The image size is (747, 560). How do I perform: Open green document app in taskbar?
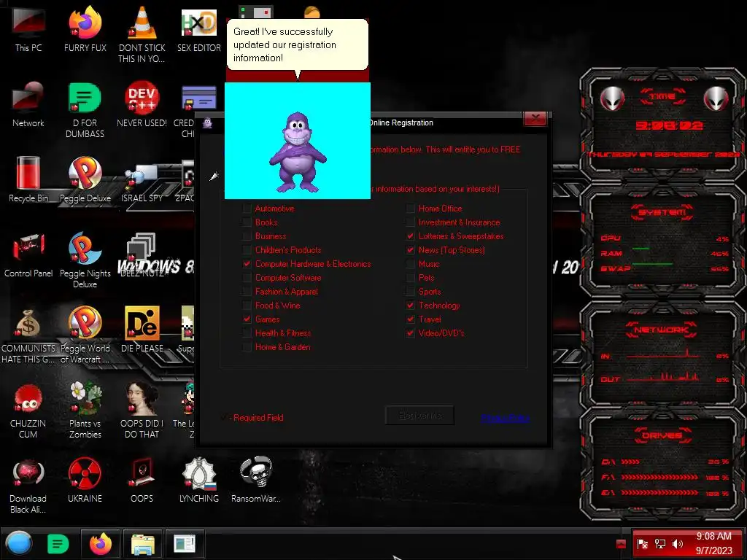pos(58,544)
